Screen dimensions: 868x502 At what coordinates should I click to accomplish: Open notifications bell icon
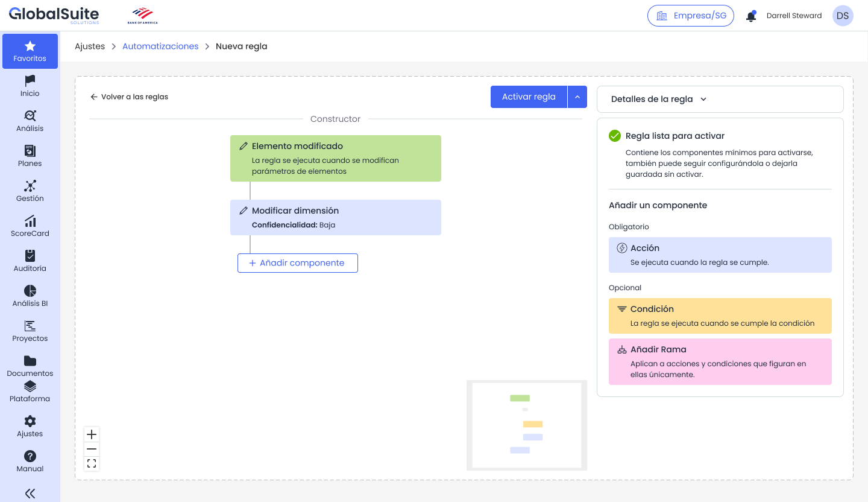751,16
